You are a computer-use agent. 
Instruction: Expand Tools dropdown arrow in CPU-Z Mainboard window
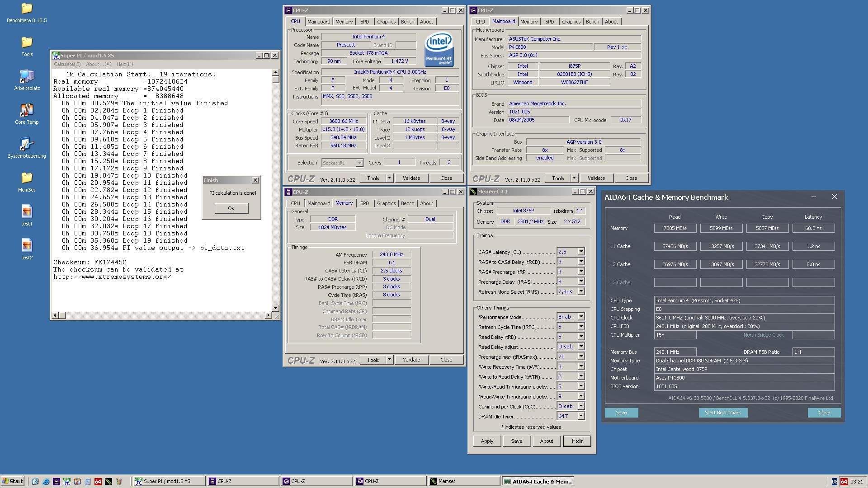tap(574, 178)
